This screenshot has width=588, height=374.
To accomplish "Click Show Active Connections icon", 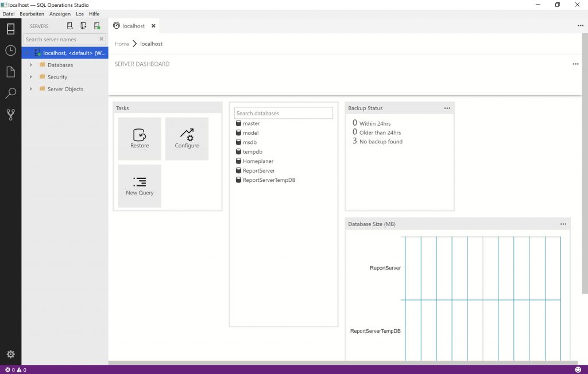I will 96,26.
